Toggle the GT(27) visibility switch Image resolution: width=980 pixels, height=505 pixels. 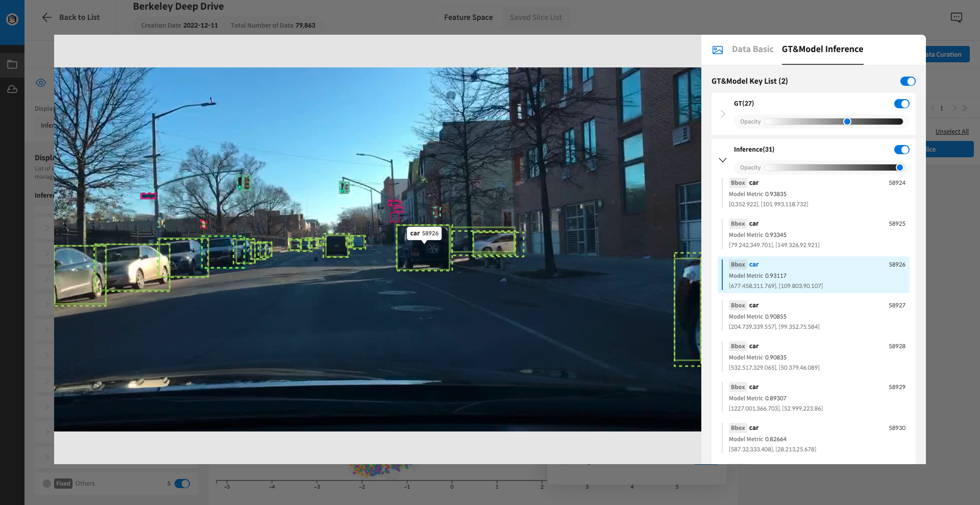point(901,104)
